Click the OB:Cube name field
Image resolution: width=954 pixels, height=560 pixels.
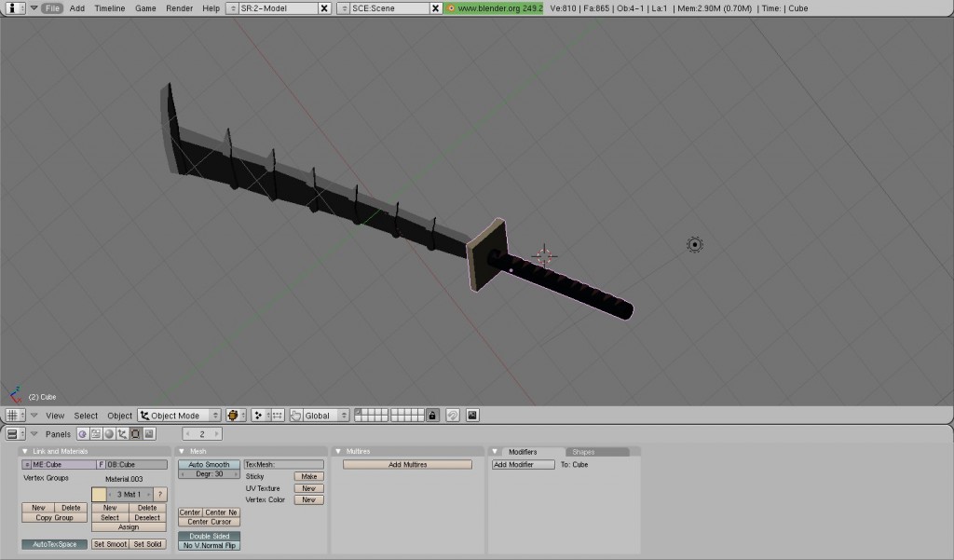(x=136, y=465)
